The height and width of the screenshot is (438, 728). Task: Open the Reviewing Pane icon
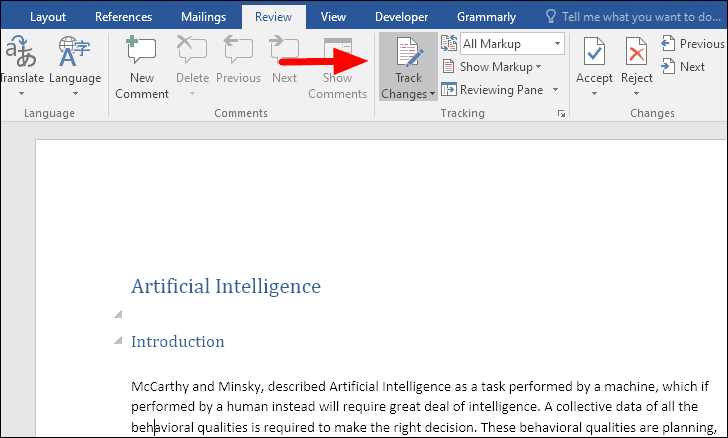448,89
